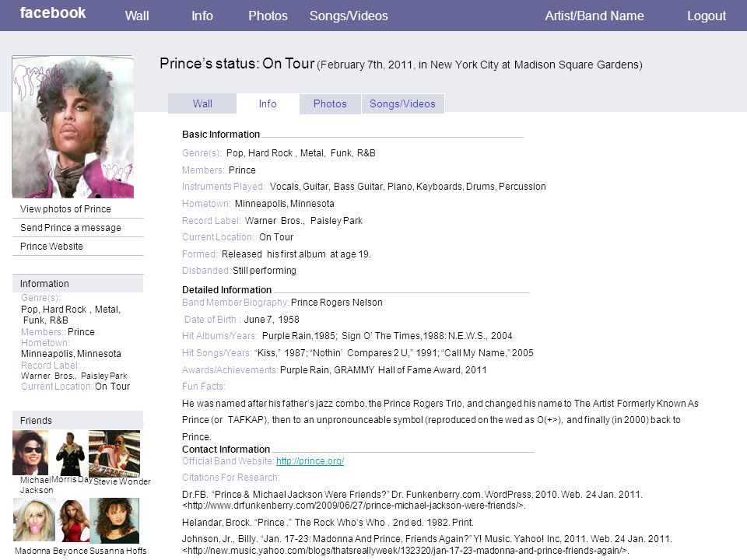The width and height of the screenshot is (747, 560).
Task: Click the Information sidebar header
Action: coord(78,283)
